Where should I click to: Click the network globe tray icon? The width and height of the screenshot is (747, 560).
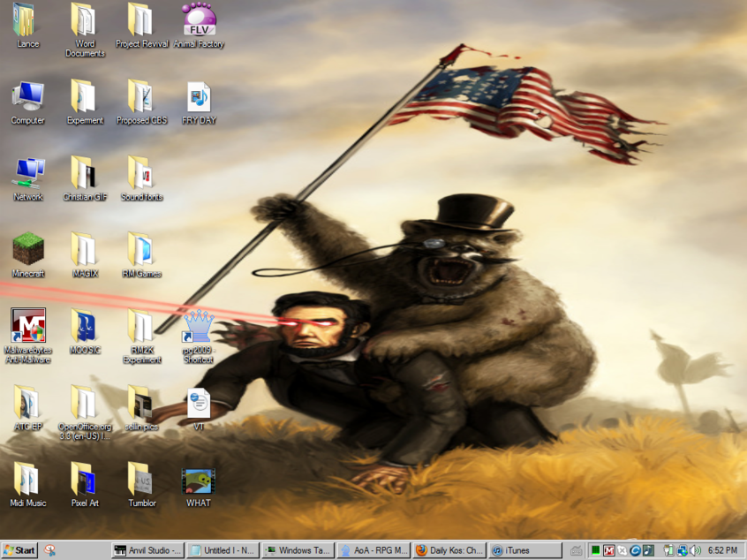click(683, 550)
